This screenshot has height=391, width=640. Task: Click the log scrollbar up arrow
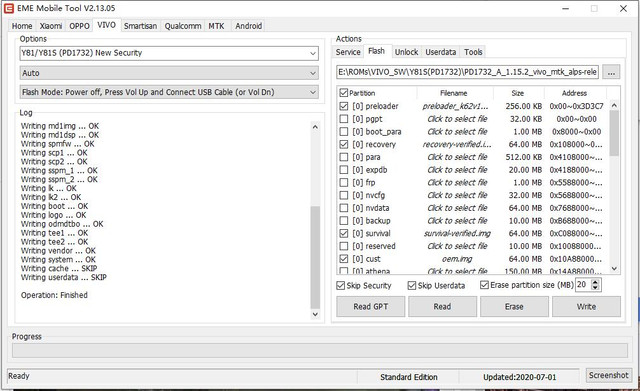pos(315,127)
